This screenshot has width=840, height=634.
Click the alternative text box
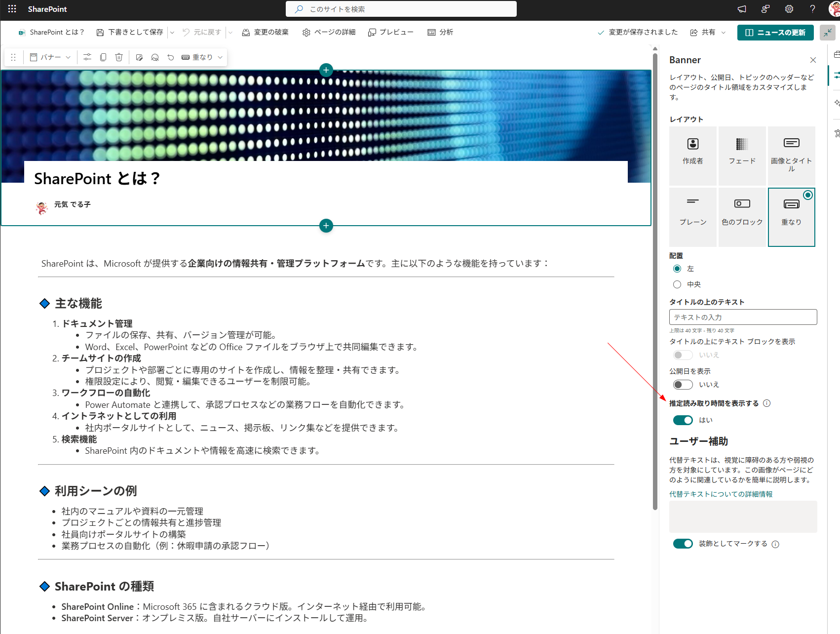743,517
